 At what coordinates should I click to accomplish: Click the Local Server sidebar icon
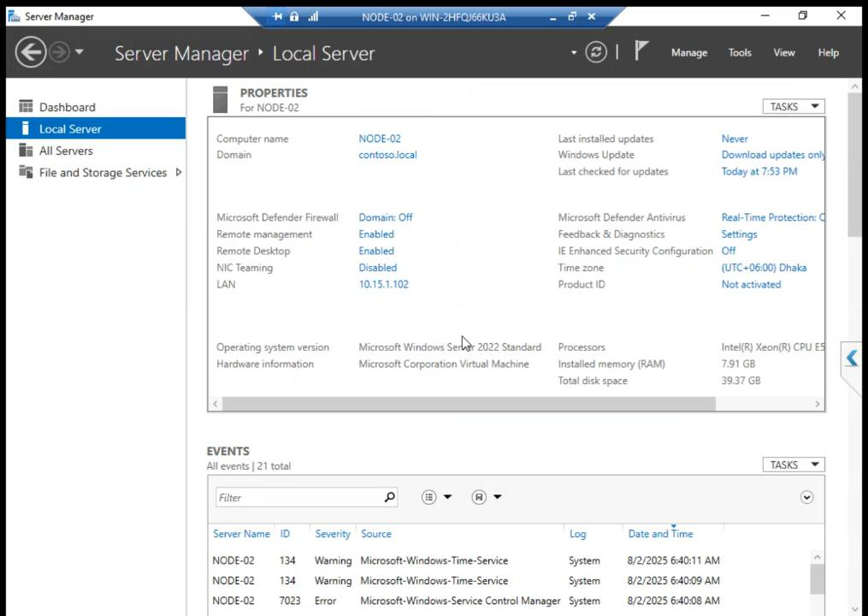click(25, 128)
